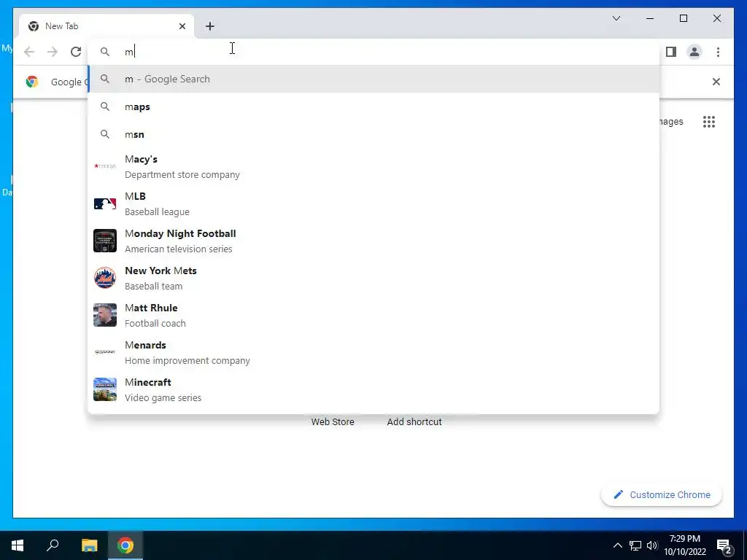Image resolution: width=747 pixels, height=560 pixels.
Task: Choose the 'maps' suggestion
Action: point(374,106)
